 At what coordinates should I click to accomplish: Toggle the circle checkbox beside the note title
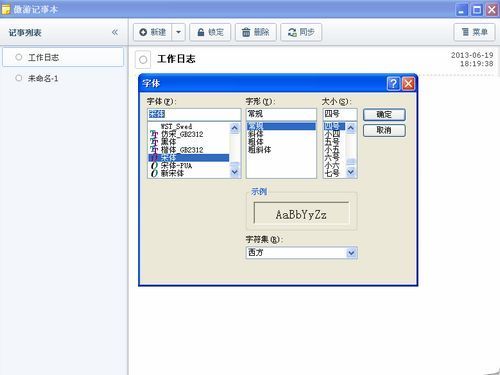pos(143,60)
